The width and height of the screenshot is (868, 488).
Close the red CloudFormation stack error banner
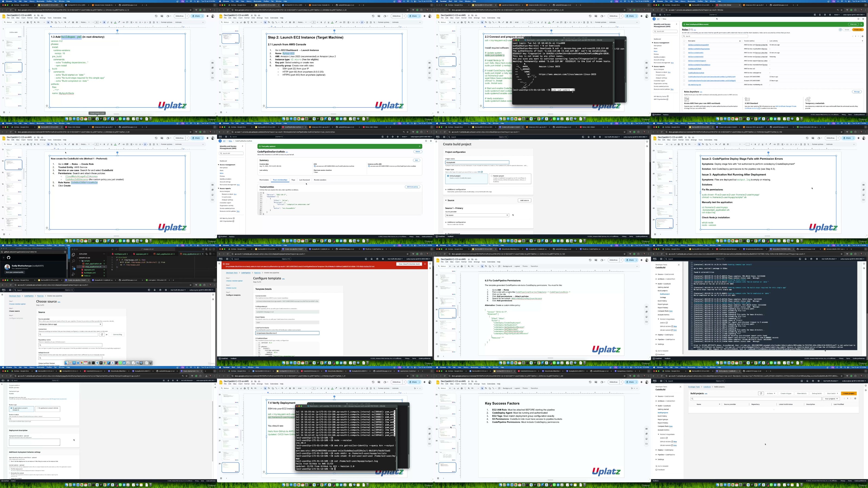click(425, 264)
